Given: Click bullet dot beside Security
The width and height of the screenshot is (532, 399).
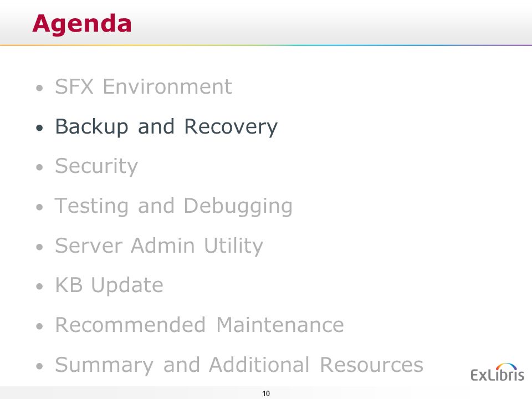Looking at the screenshot, I should pos(40,167).
